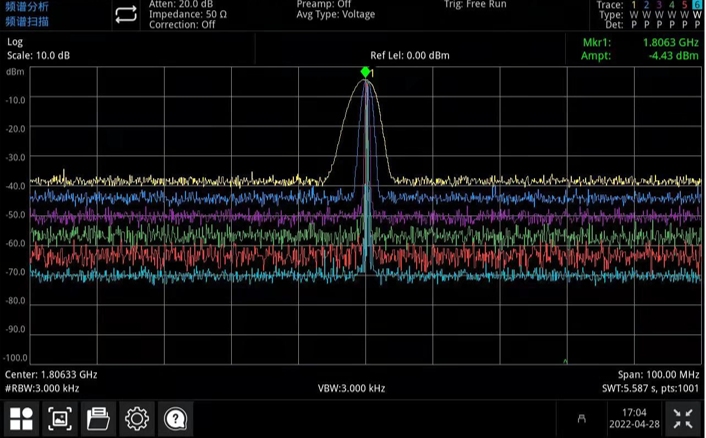
Task: Open the help question mark icon
Action: click(175, 418)
